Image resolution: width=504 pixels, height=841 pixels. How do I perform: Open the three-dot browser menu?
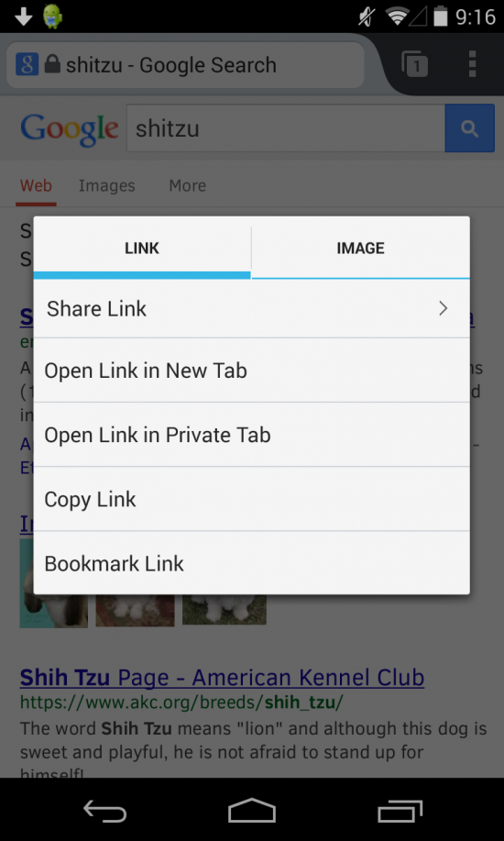(x=472, y=64)
